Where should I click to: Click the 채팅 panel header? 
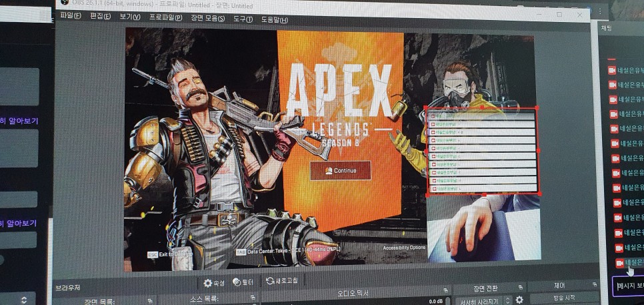pyautogui.click(x=607, y=28)
